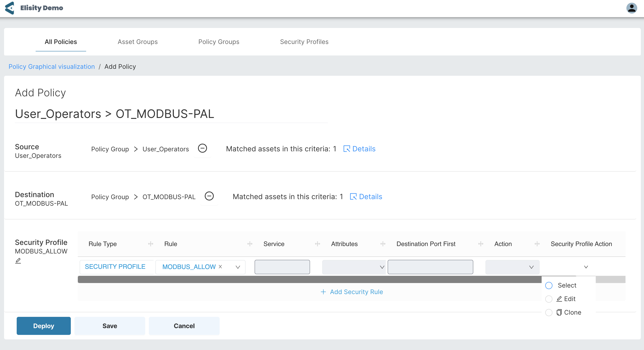Choose the Select radio option
Viewport: 644px width, 350px height.
tap(549, 285)
